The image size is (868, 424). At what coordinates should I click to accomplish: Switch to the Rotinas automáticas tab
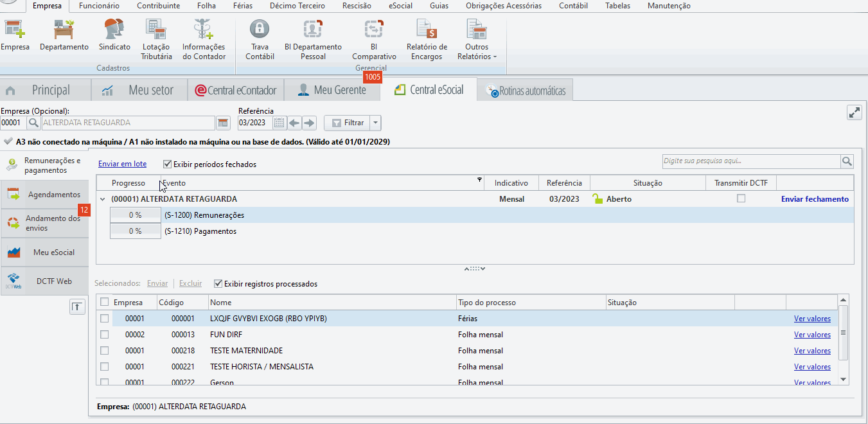click(526, 91)
